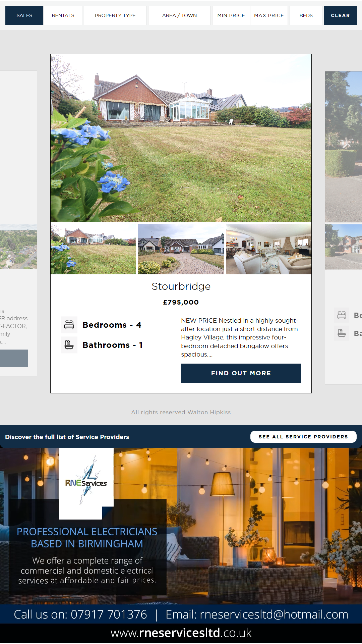
Task: Open the driveway front view thumbnail
Action: click(x=181, y=249)
